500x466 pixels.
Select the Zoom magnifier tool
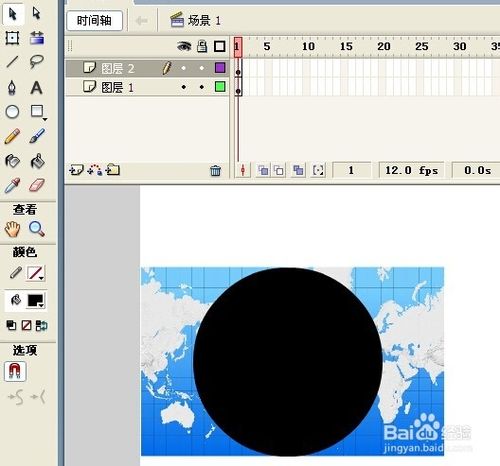coord(36,229)
